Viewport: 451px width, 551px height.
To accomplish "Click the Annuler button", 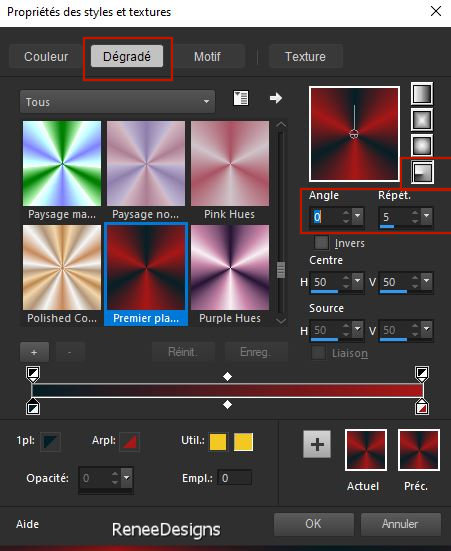I will [x=400, y=524].
